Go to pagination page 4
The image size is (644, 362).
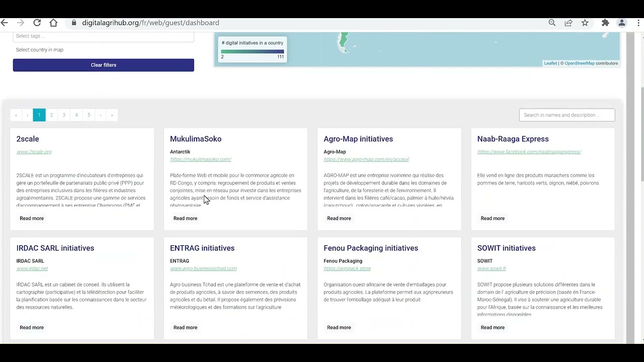[x=76, y=115]
